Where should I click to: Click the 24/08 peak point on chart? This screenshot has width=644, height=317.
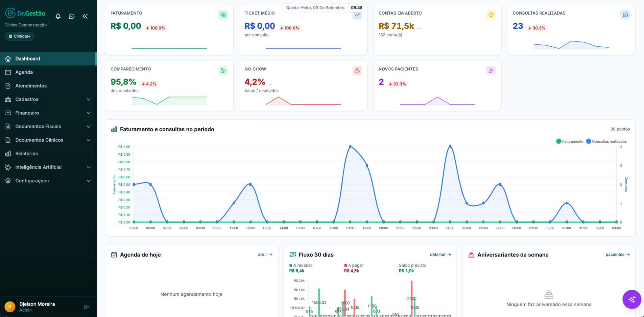450,146
